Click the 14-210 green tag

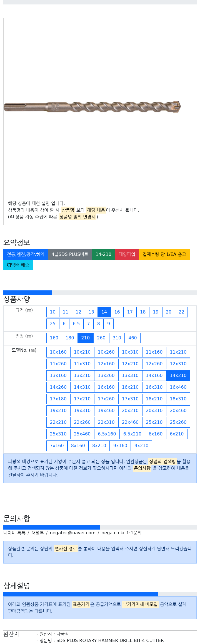point(103,254)
